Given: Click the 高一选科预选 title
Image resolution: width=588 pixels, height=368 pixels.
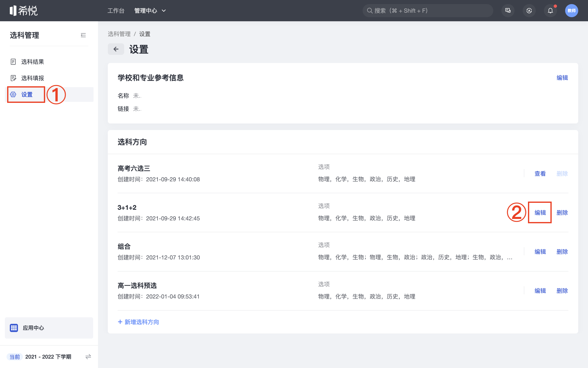Looking at the screenshot, I should 137,286.
